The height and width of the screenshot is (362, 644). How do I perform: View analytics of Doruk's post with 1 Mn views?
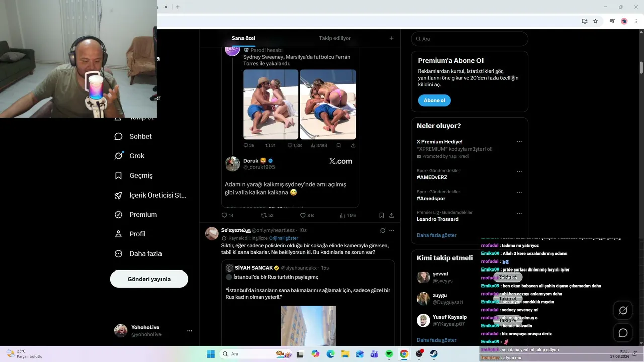coord(348,215)
